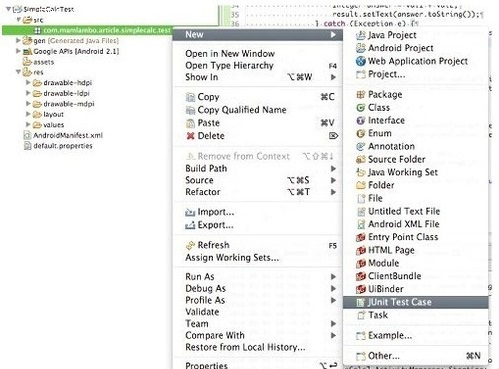This screenshot has height=369, width=499.
Task: Open the New submenu entry
Action: click(258, 35)
